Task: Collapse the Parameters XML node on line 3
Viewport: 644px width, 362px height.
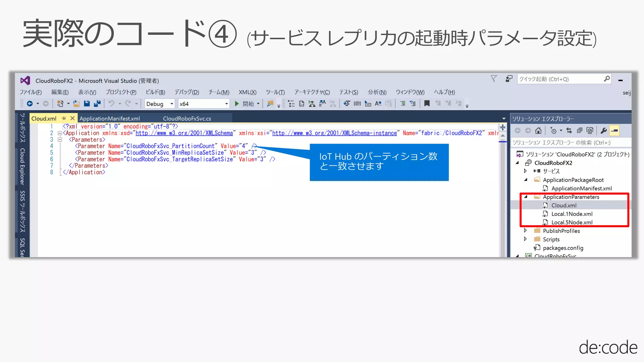Action: 60,140
